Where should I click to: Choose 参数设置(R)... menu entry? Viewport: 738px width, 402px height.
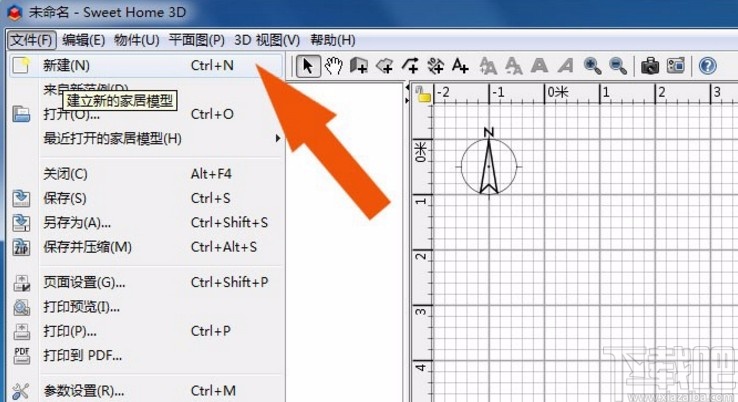pyautogui.click(x=146, y=391)
